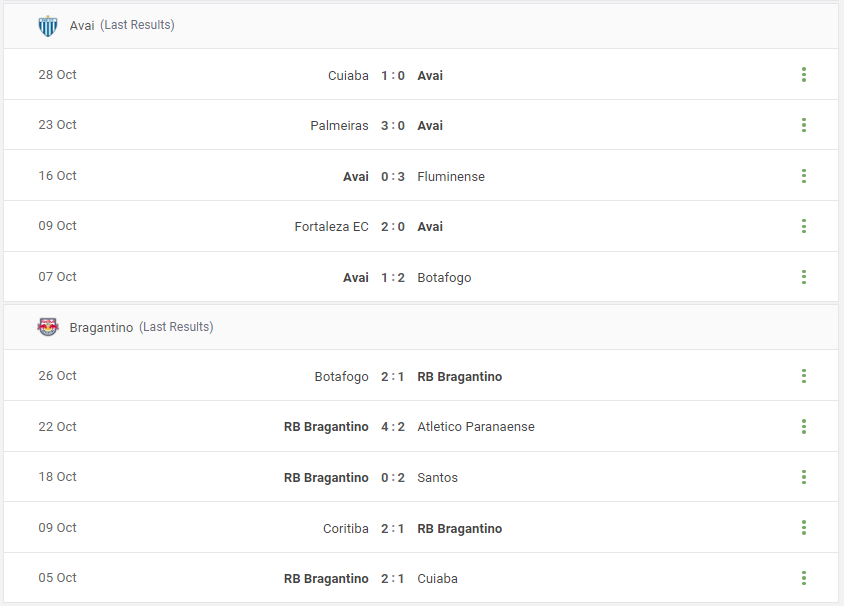Click the 2:0 score of Fortaleza EC vs Avai

click(393, 227)
